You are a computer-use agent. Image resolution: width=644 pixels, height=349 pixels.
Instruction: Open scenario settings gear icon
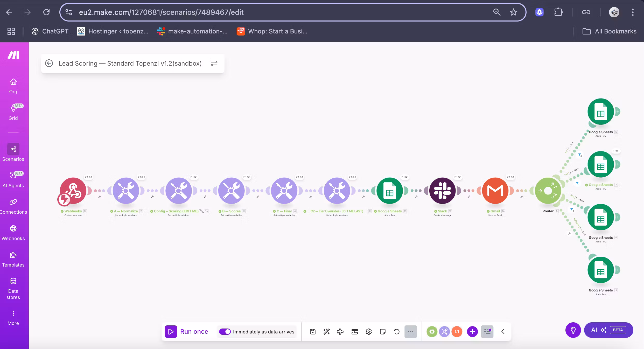(x=369, y=331)
